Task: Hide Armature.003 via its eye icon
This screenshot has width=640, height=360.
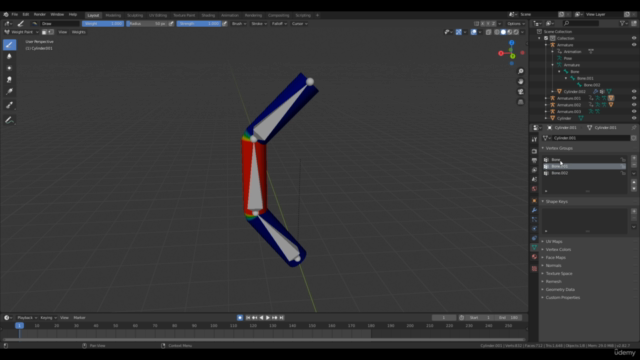Action: 634,111
